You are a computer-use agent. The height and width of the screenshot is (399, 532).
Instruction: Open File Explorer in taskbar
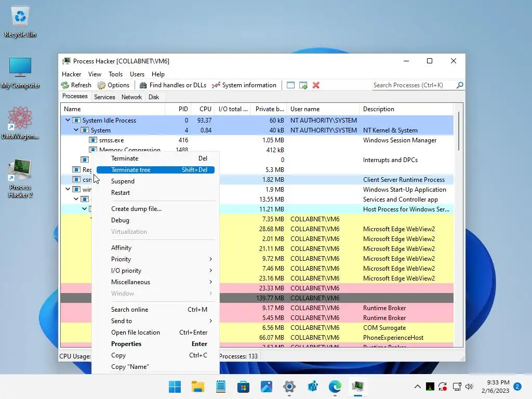[x=198, y=387]
